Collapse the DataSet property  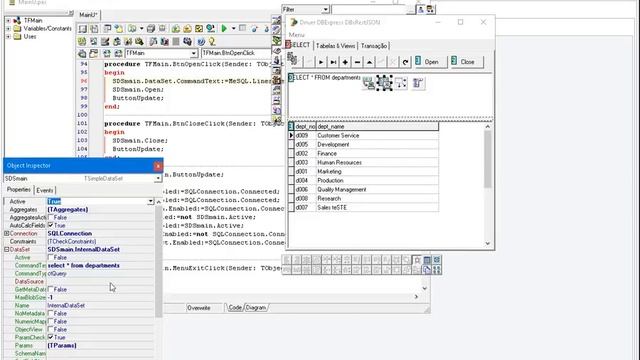[7, 249]
